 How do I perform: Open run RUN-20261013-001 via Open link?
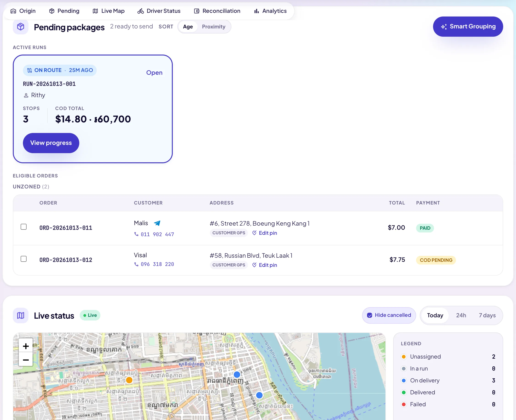154,73
